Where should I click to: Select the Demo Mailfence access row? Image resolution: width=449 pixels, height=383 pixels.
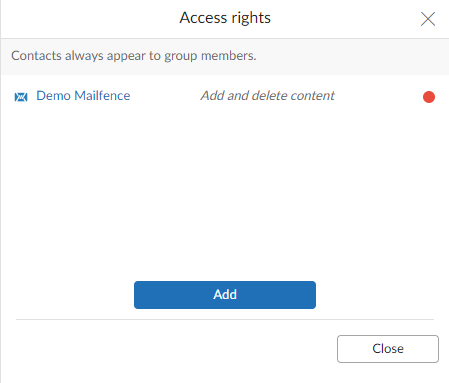pos(225,96)
